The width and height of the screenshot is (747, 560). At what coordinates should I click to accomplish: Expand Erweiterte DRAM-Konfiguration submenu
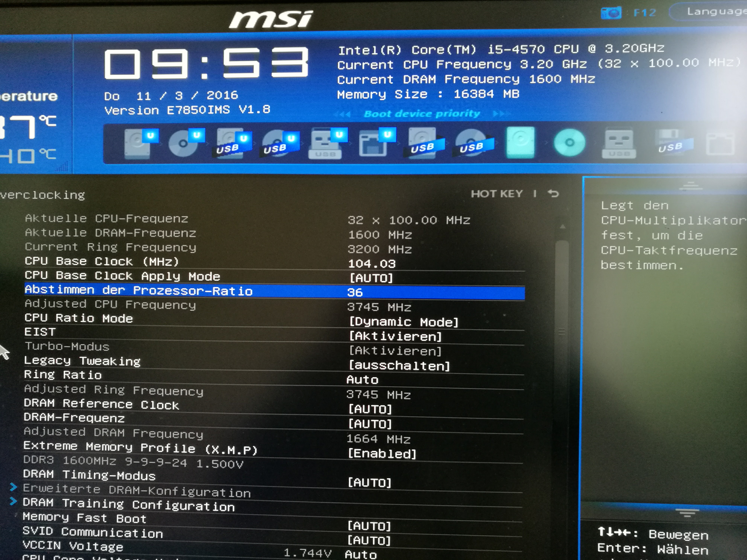point(136,491)
